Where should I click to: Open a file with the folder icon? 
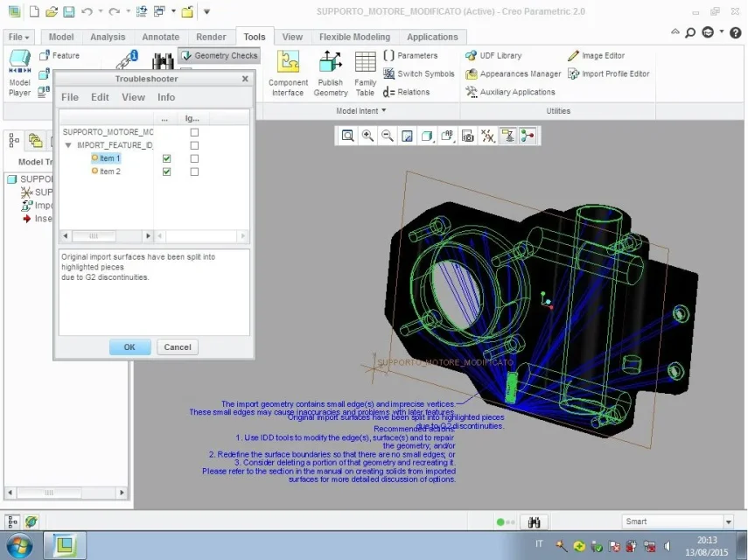52,11
